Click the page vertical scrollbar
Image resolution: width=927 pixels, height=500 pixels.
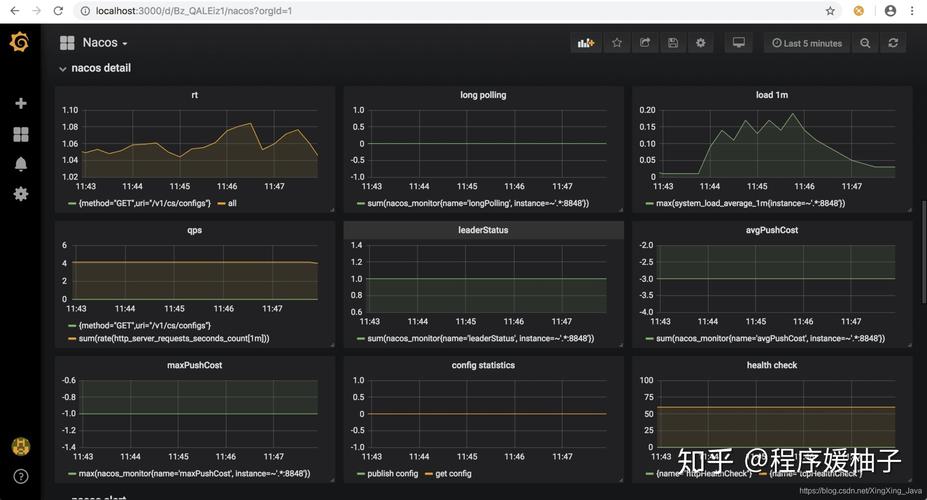pyautogui.click(x=924, y=252)
